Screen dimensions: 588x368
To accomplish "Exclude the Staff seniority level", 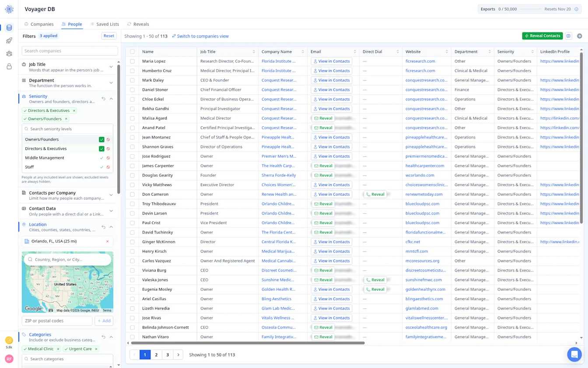I will 108,167.
